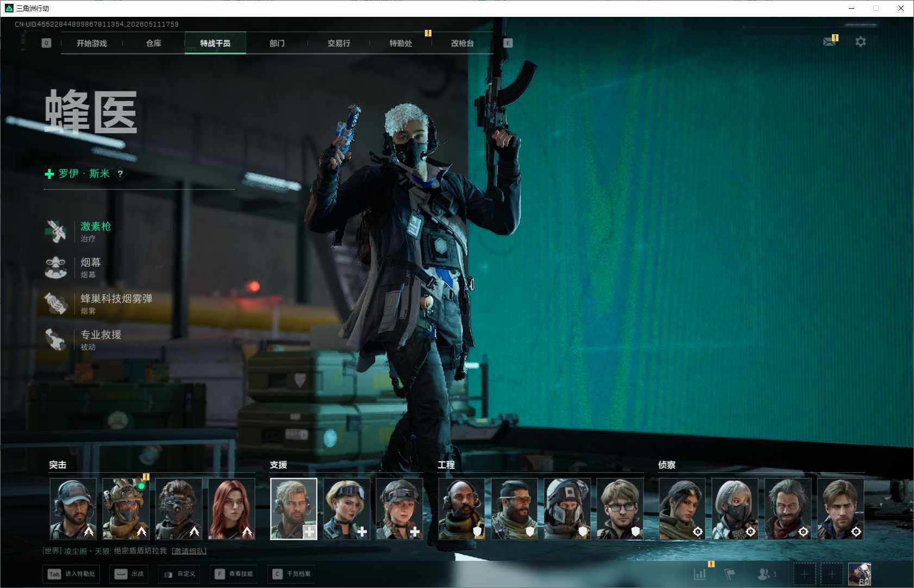Image resolution: width=914 pixels, height=588 pixels.
Task: Click the 进入特勤处 button
Action: tap(71, 574)
